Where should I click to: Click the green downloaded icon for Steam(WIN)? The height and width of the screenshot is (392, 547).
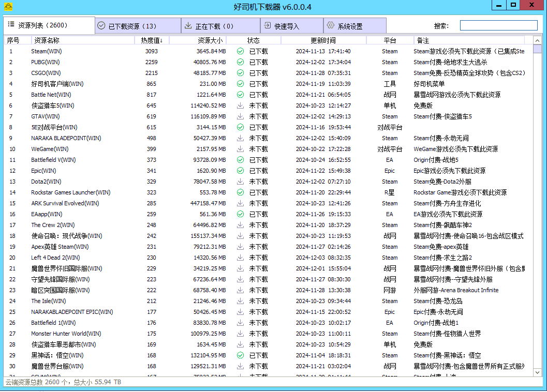pos(240,51)
